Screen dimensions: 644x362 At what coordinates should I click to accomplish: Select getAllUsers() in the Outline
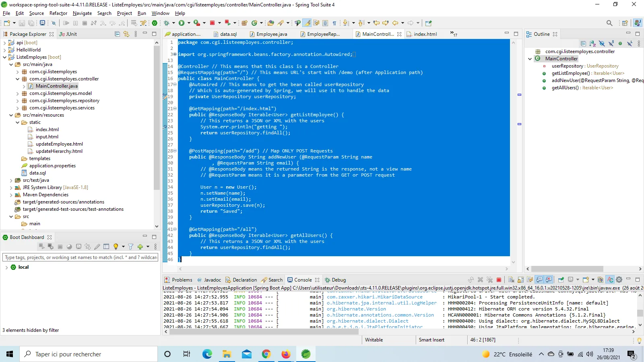pyautogui.click(x=565, y=88)
